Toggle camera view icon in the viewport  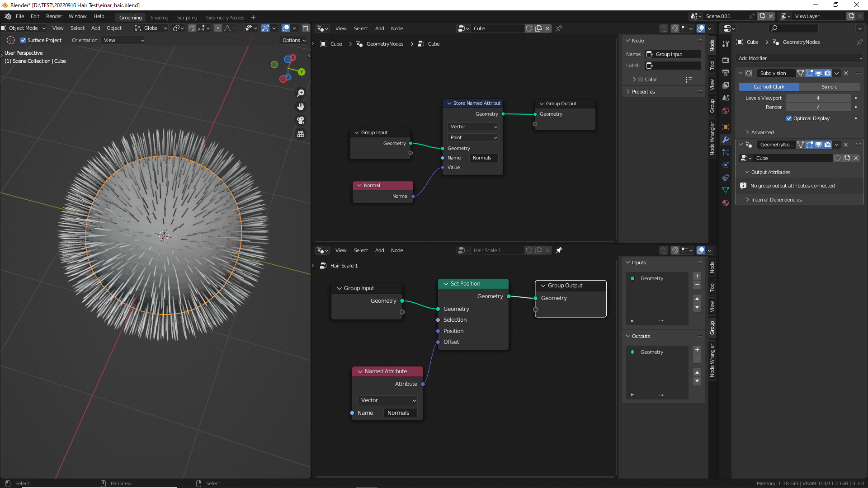coord(301,120)
